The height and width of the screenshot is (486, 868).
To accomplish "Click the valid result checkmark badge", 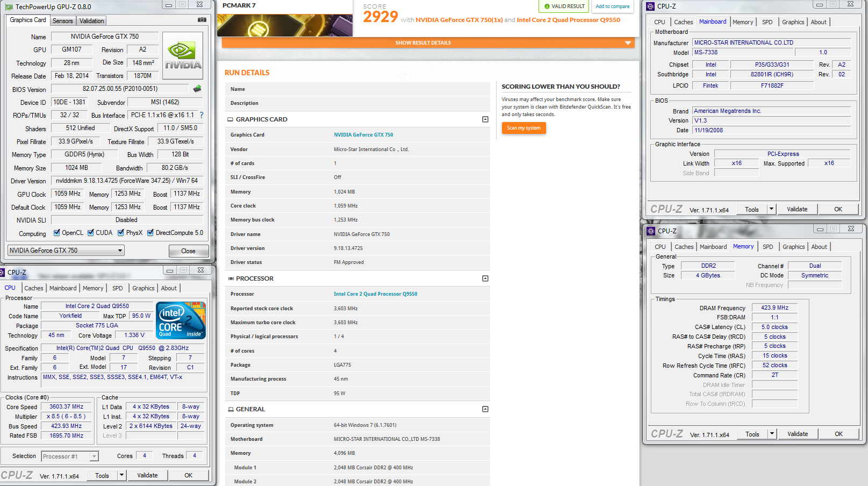I will pos(564,6).
